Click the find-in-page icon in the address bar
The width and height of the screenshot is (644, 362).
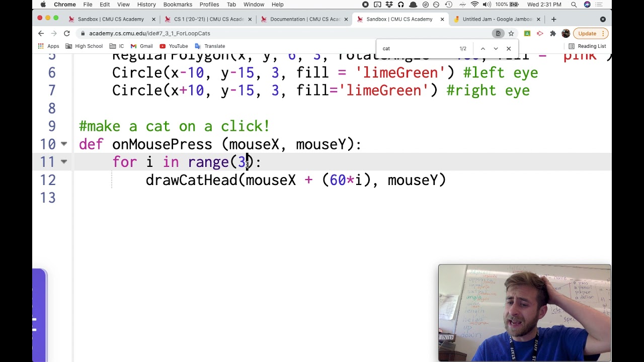(498, 33)
